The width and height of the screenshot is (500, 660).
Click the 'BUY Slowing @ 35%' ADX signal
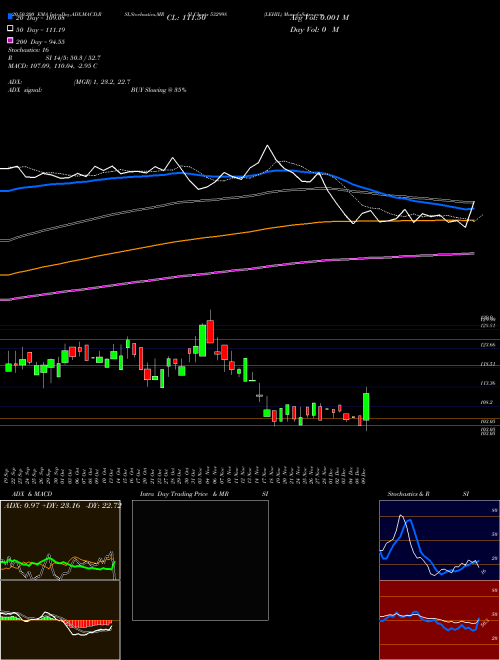click(159, 90)
